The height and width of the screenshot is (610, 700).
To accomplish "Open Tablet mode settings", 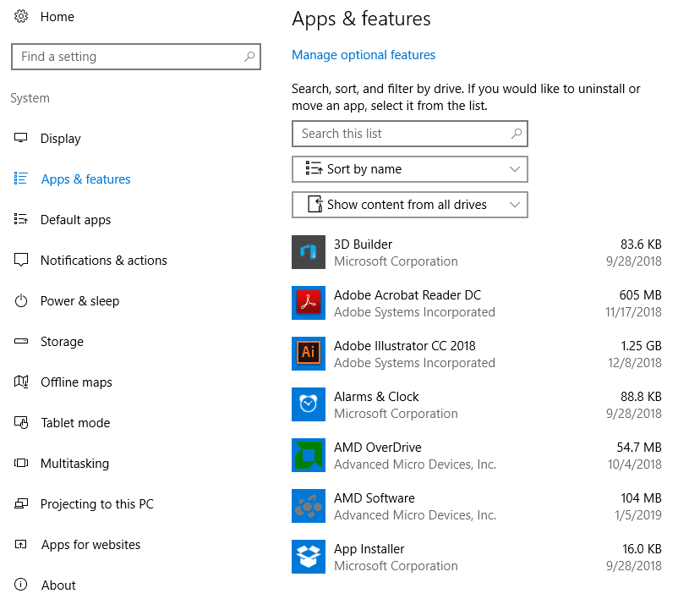I will [75, 423].
